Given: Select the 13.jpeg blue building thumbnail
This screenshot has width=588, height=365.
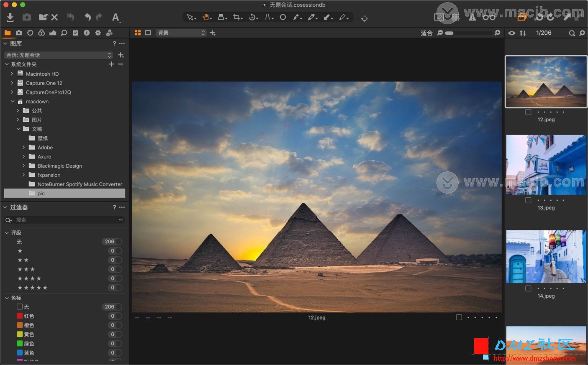Looking at the screenshot, I should tap(546, 165).
